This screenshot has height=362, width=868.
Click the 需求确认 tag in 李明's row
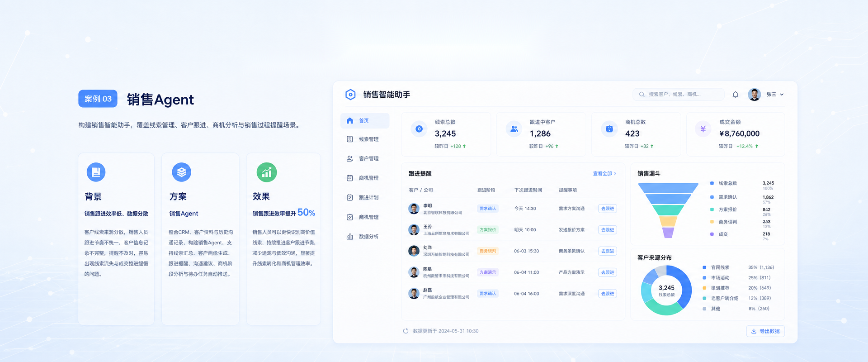488,209
